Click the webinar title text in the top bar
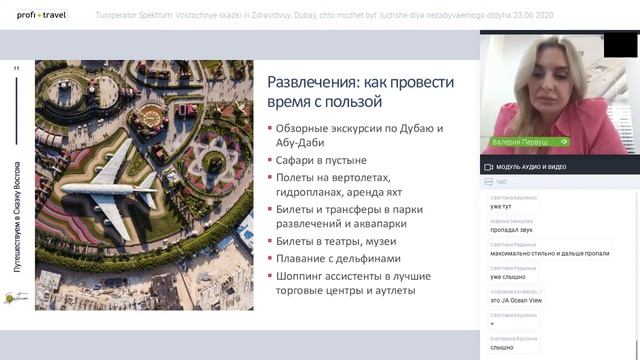This screenshot has width=640, height=360. pyautogui.click(x=324, y=16)
